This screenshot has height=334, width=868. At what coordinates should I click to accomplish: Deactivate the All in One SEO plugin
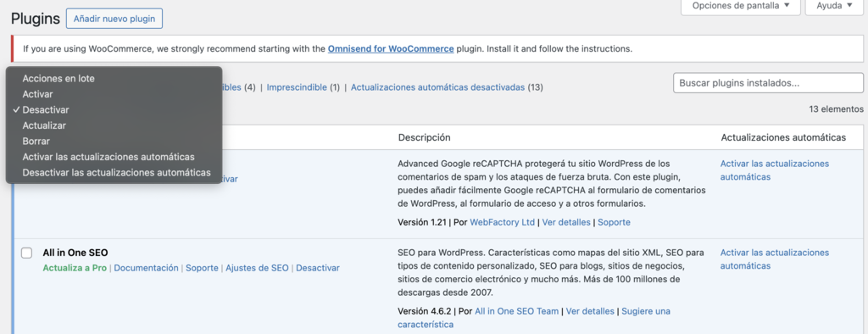[318, 268]
